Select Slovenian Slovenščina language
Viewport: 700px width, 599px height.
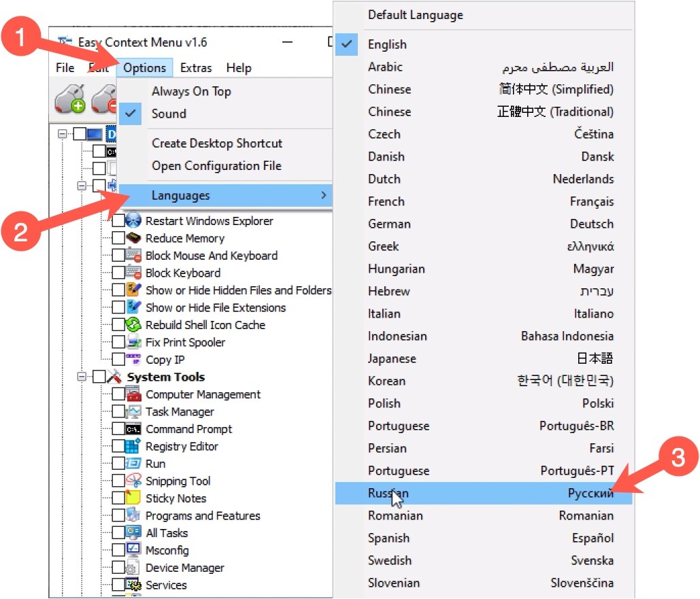coord(484,583)
